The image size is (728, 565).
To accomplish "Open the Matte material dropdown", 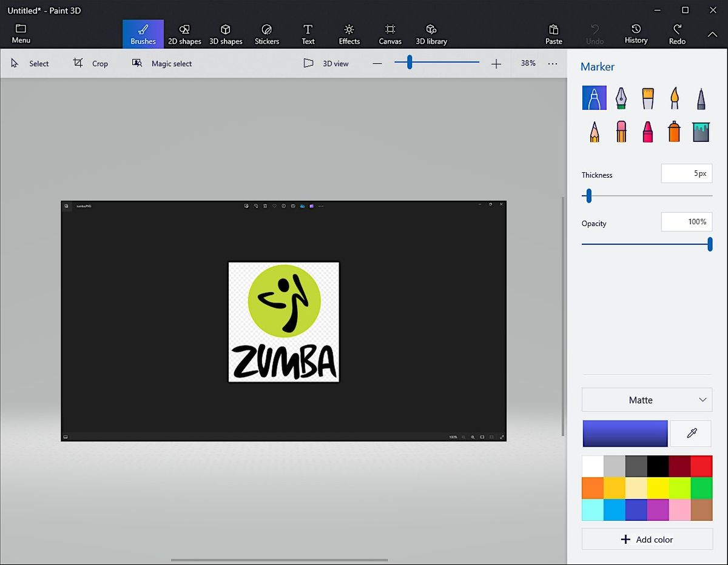I will pos(647,400).
